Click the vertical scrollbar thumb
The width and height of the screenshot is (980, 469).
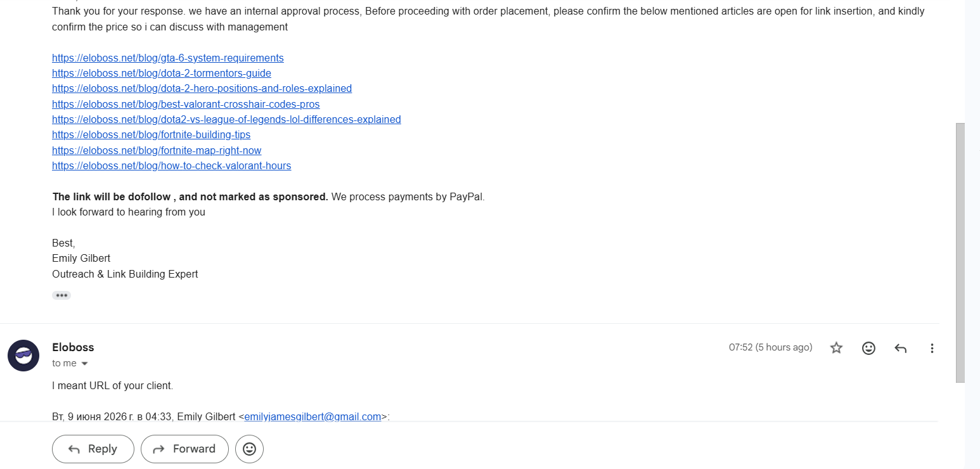(960, 253)
